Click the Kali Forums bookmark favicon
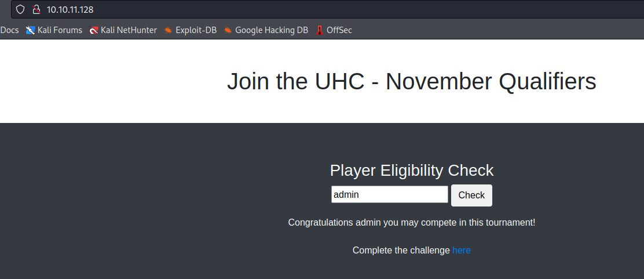This screenshot has width=644, height=279. (x=30, y=30)
